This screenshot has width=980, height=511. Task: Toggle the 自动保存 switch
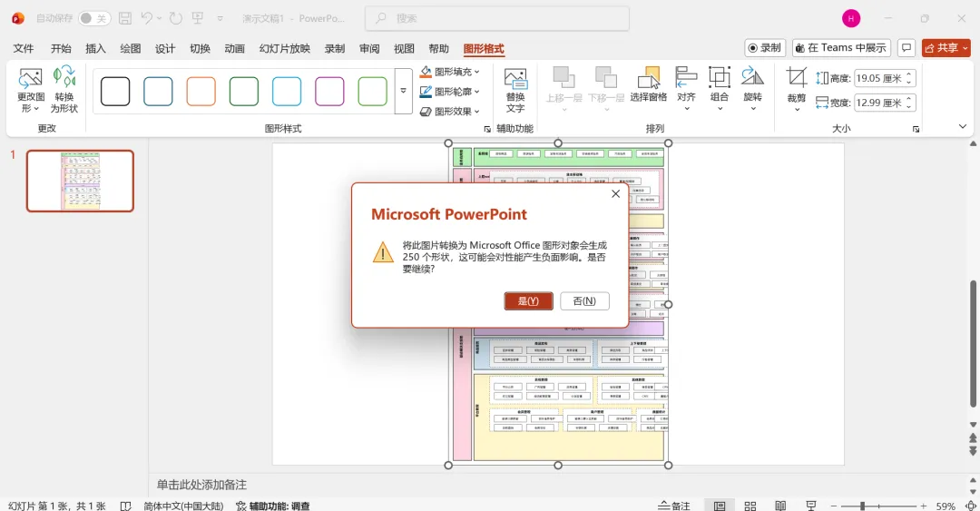coord(94,19)
